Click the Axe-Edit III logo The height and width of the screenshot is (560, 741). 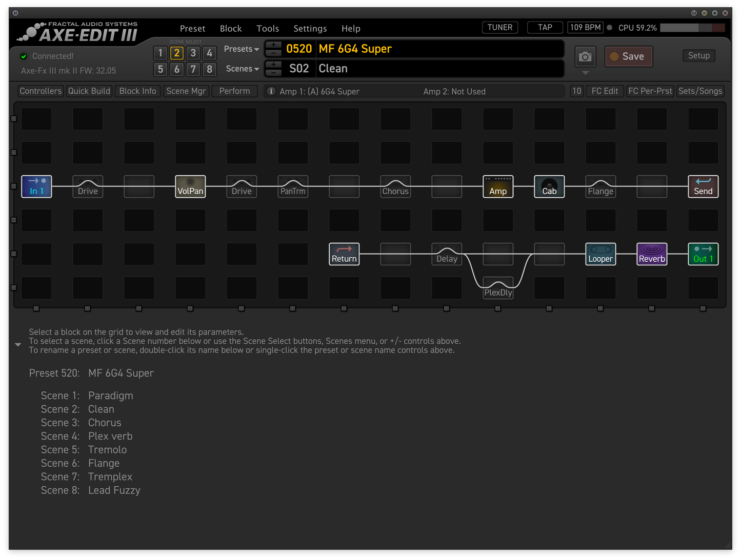tap(77, 32)
